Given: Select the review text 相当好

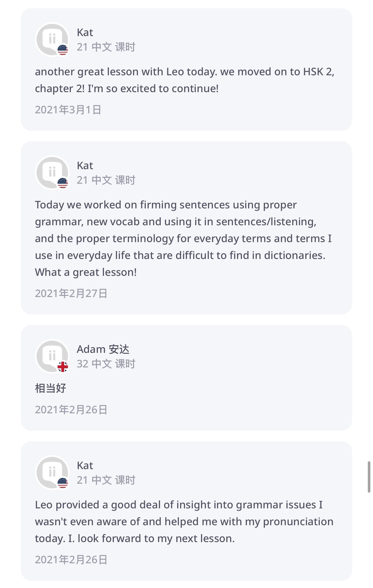Looking at the screenshot, I should (x=51, y=388).
